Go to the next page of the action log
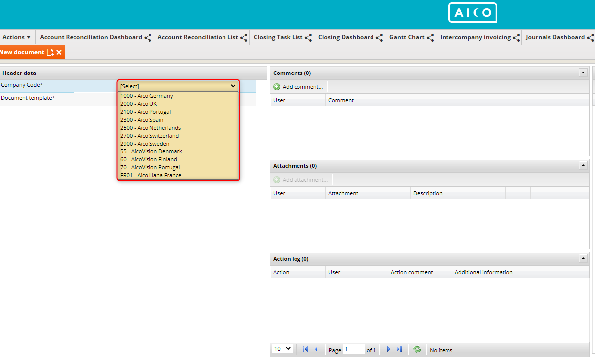The width and height of the screenshot is (595, 364). click(388, 349)
